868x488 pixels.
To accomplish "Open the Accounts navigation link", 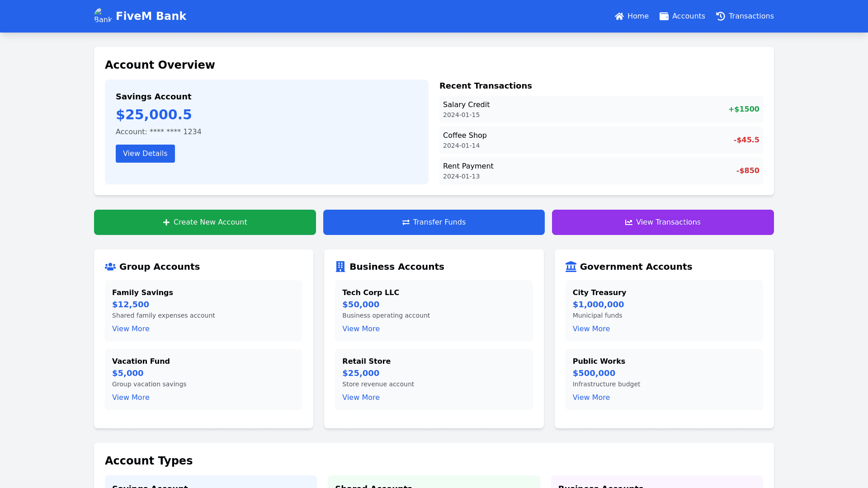I will pyautogui.click(x=688, y=16).
